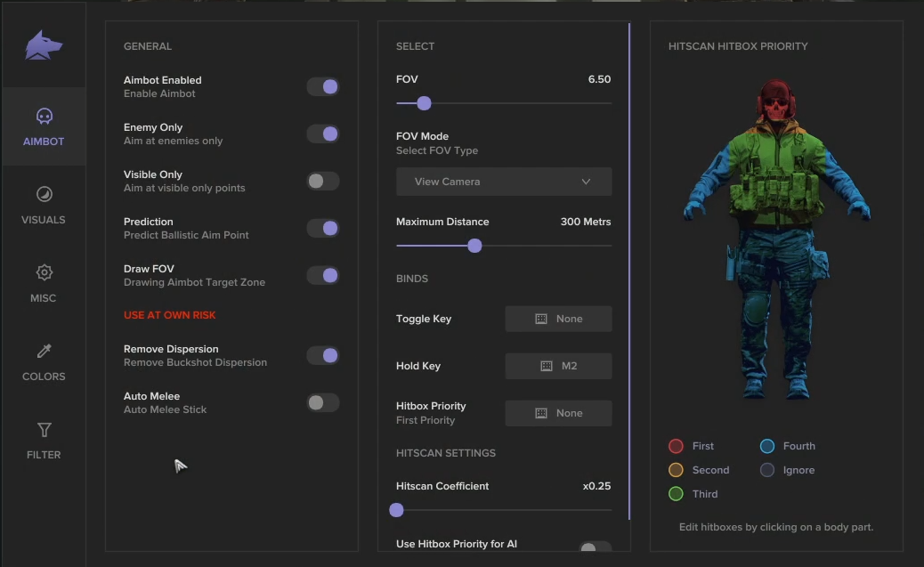Click the Edit hitboxes hint text
This screenshot has height=567, width=924.
[x=776, y=527]
